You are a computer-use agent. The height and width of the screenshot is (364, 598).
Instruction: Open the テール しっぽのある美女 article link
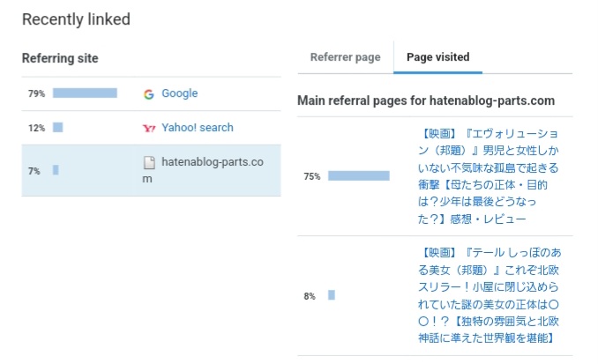(490, 295)
